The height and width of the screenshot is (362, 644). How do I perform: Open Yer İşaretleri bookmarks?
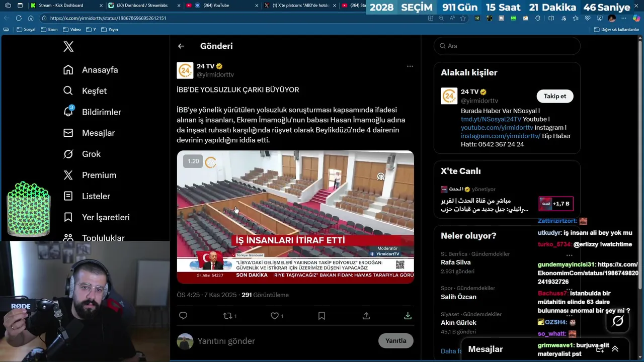click(97, 218)
